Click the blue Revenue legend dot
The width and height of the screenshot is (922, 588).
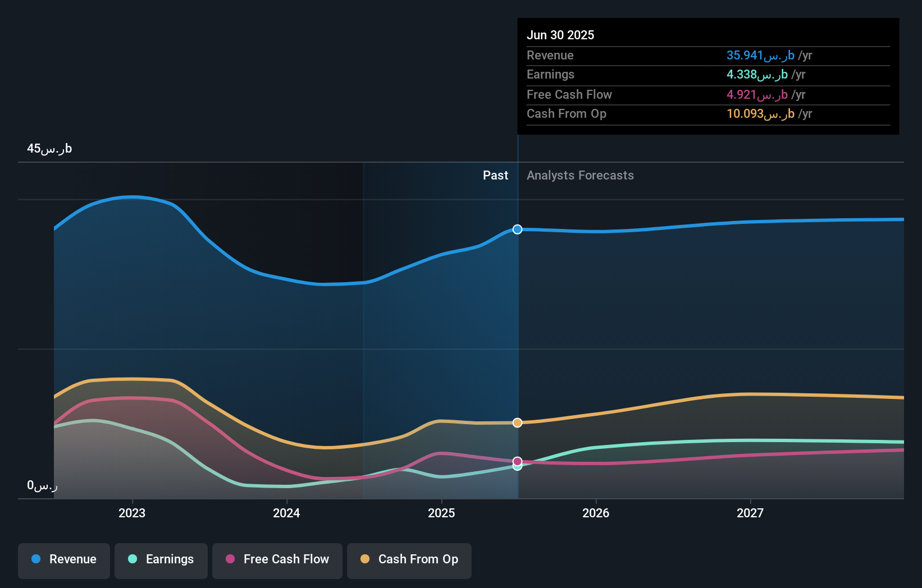point(36,559)
